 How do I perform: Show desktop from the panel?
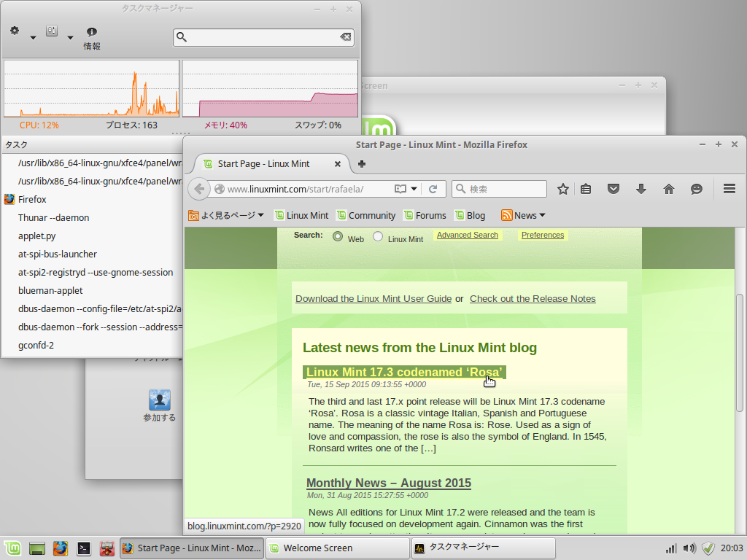pyautogui.click(x=36, y=548)
